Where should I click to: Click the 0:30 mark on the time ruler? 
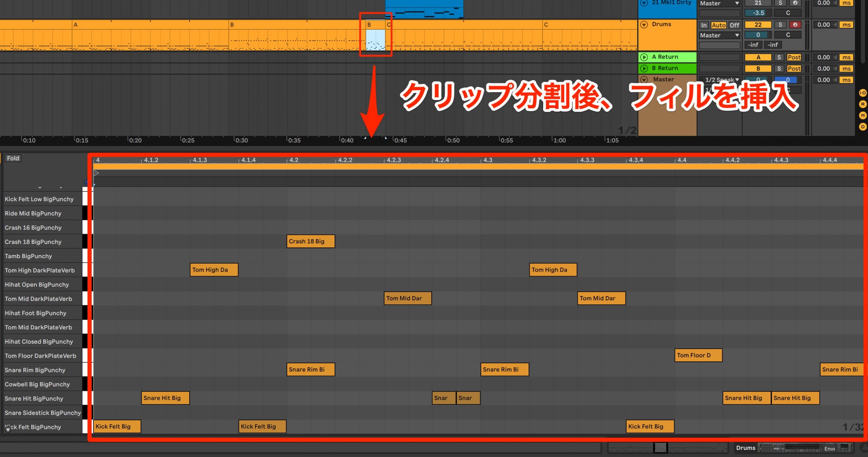pos(241,140)
